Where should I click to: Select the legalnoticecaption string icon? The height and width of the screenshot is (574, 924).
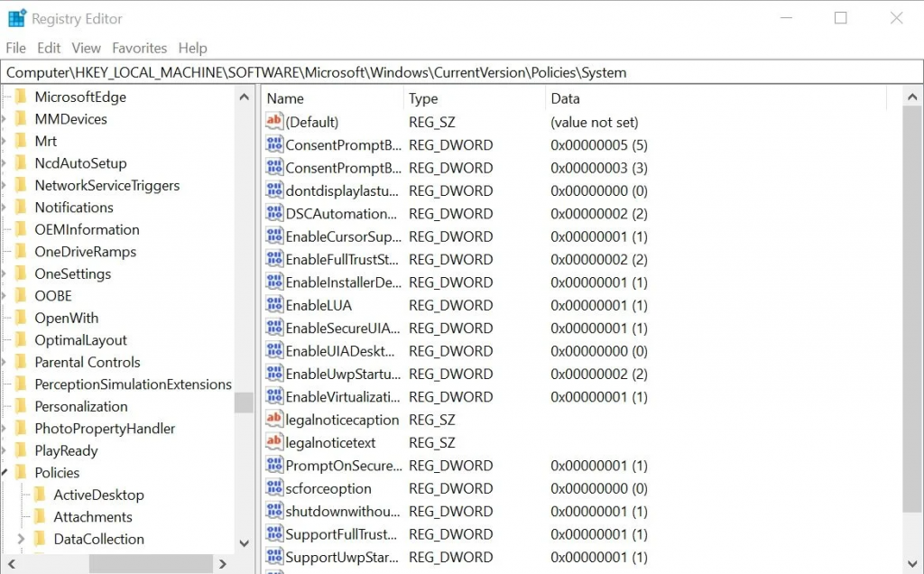[274, 419]
